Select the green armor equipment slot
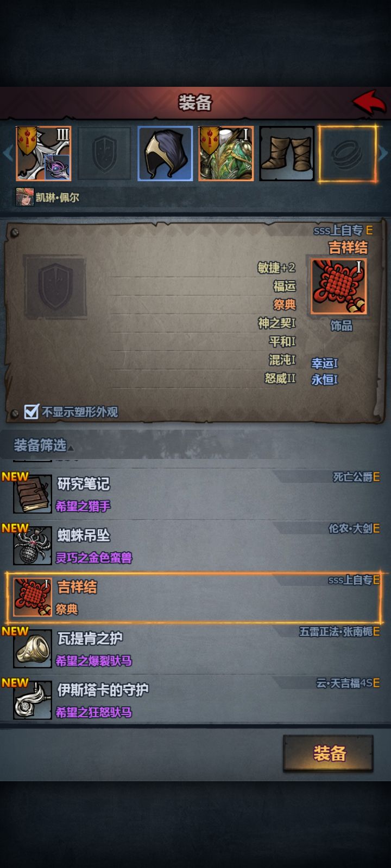 [x=226, y=154]
